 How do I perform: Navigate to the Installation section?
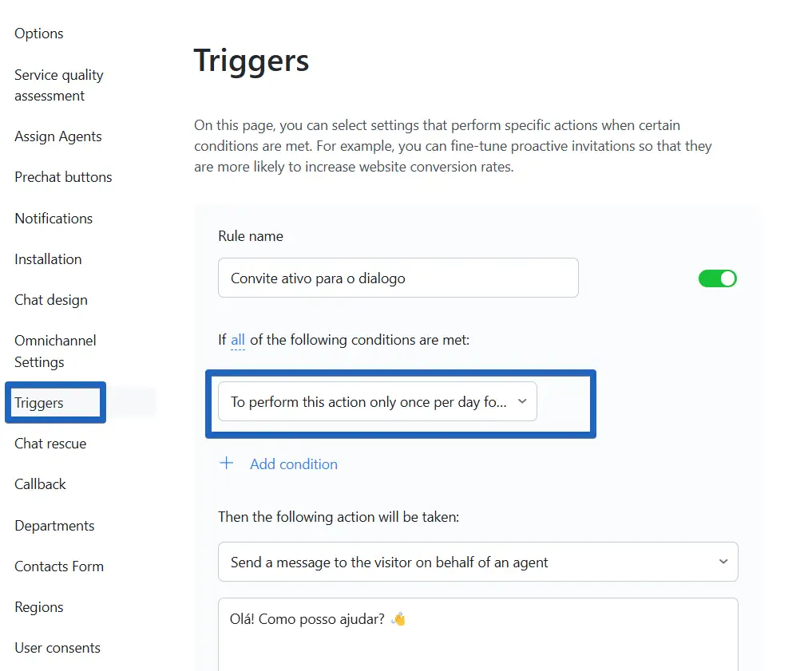point(48,259)
